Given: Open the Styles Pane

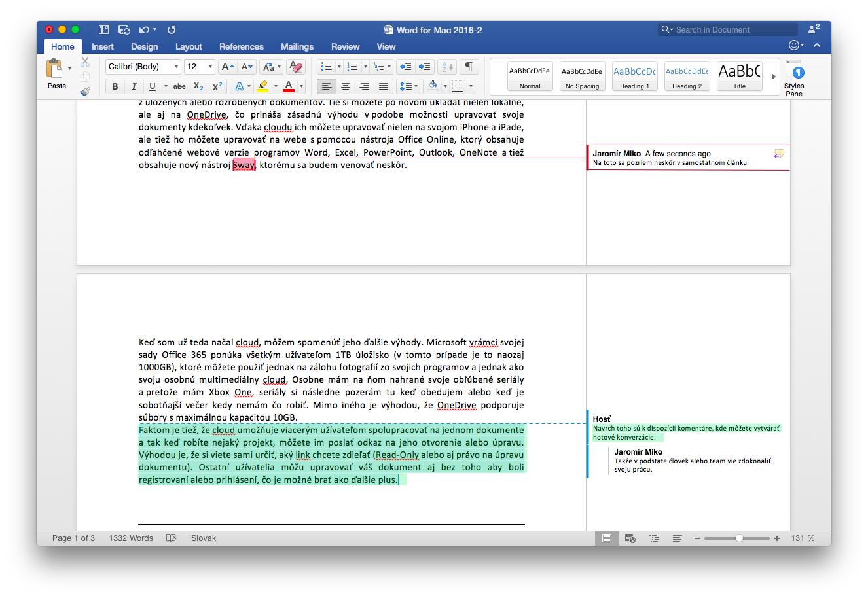Looking at the screenshot, I should point(794,78).
